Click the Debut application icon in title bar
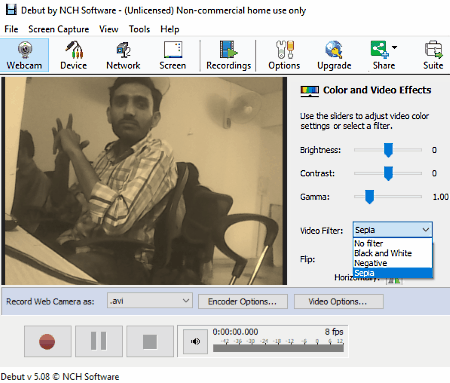 pyautogui.click(x=11, y=10)
